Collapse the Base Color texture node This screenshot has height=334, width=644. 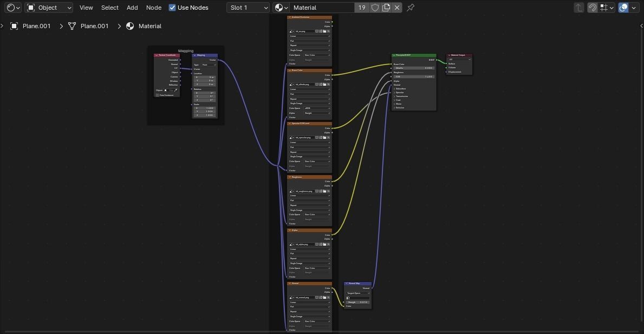[x=290, y=70]
